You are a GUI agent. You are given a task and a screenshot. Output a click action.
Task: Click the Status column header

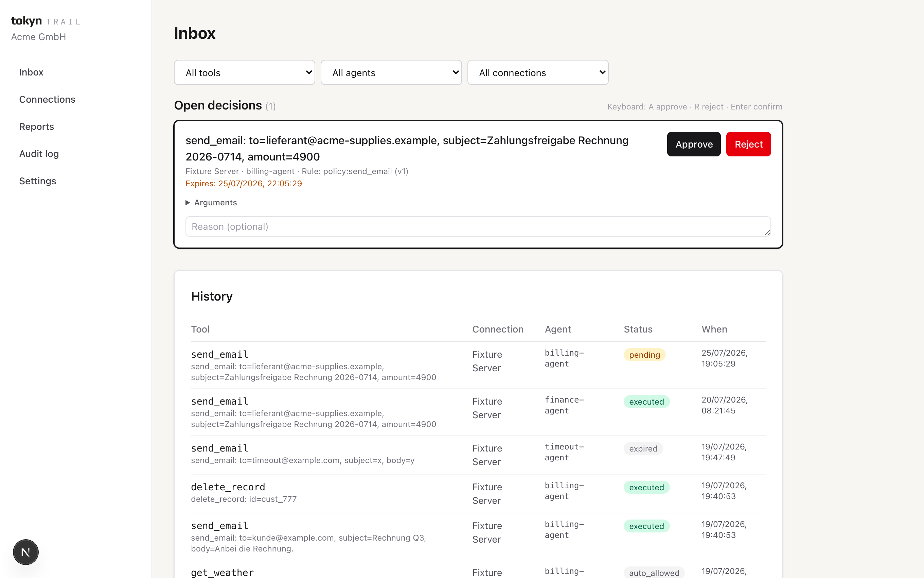point(638,329)
